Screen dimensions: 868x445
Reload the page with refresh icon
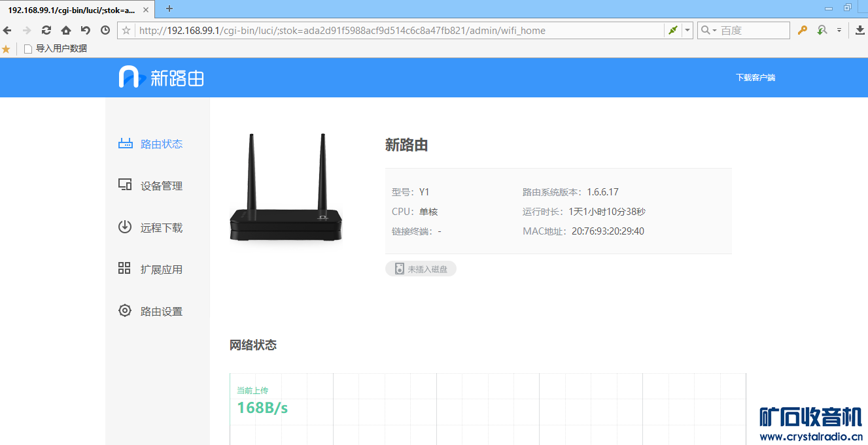(46, 30)
